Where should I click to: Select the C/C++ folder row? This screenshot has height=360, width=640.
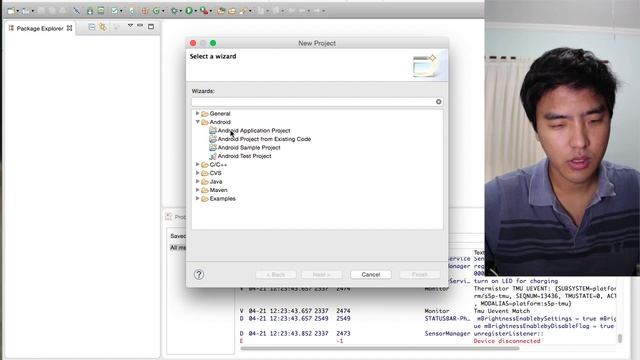point(214,164)
